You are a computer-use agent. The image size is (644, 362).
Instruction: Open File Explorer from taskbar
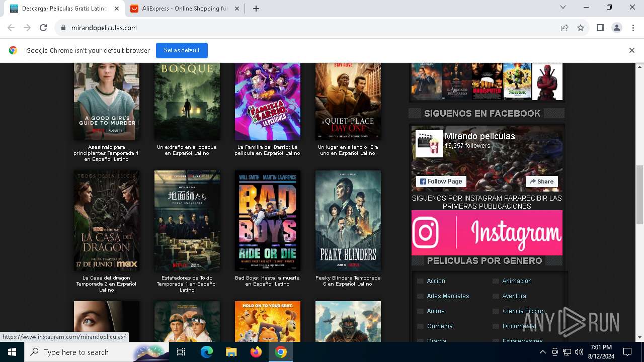click(231, 352)
